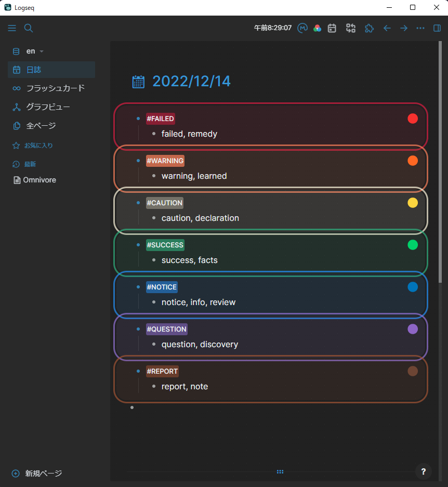This screenshot has height=487, width=448.
Task: Click the blue circle in NOTICE block
Action: tap(413, 287)
